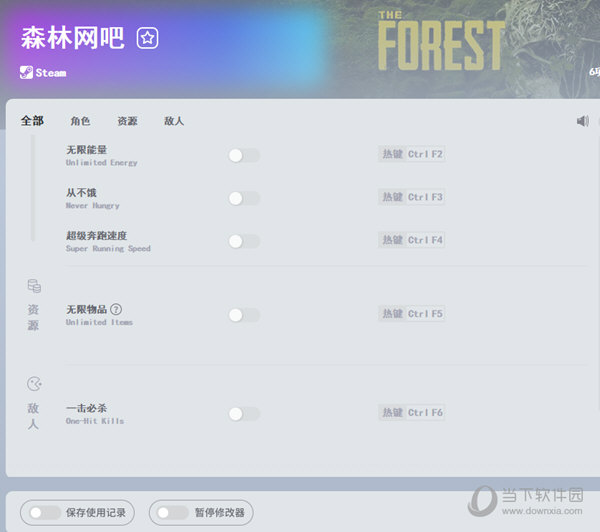Mute sound via the speaker icon
This screenshot has width=600, height=532.
pos(583,121)
